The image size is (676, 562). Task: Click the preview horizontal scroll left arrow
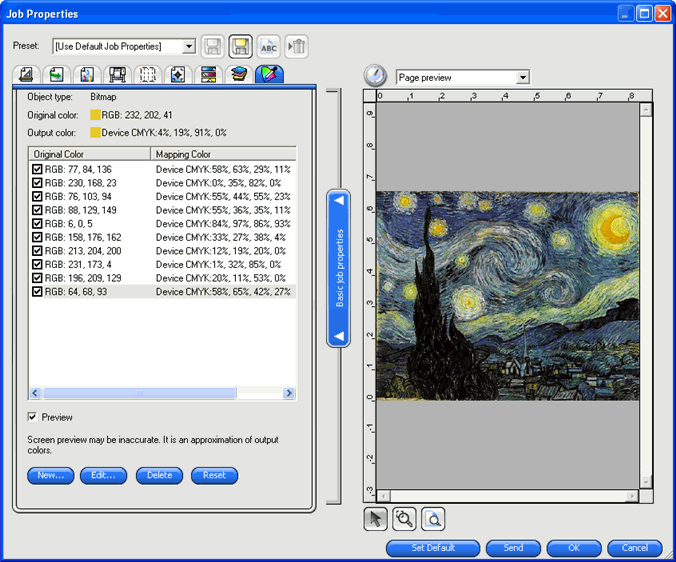(x=384, y=496)
